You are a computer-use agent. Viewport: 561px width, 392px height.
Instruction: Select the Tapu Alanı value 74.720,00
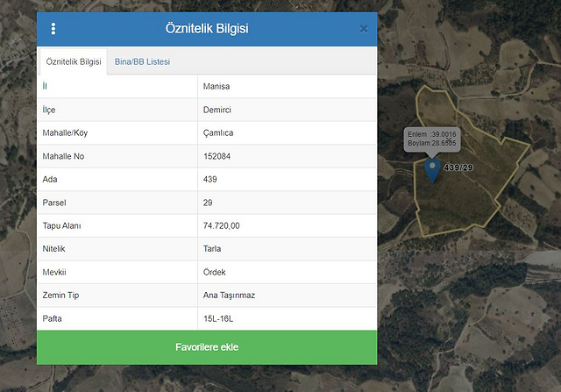click(x=221, y=225)
